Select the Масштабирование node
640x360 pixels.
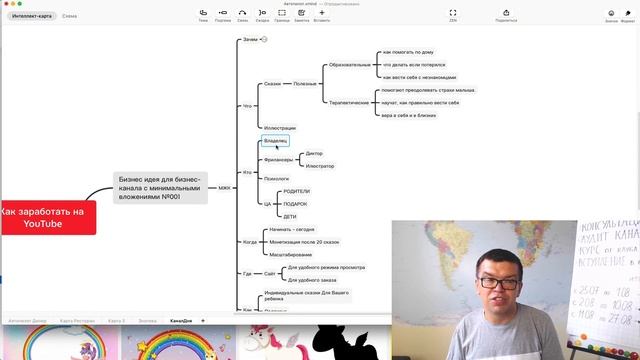click(x=291, y=255)
